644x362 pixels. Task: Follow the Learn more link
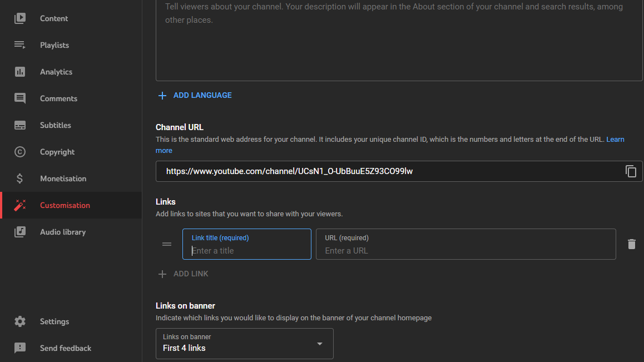[615, 139]
